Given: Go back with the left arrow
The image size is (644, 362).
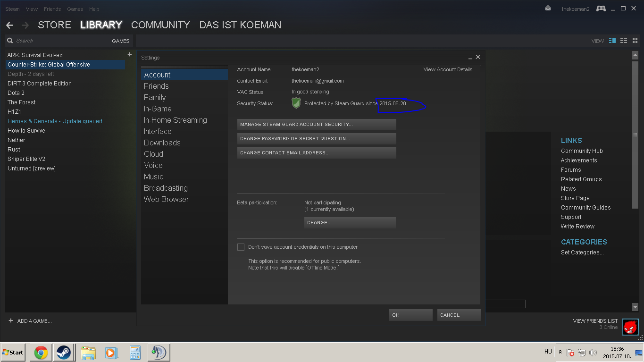Looking at the screenshot, I should click(x=9, y=25).
